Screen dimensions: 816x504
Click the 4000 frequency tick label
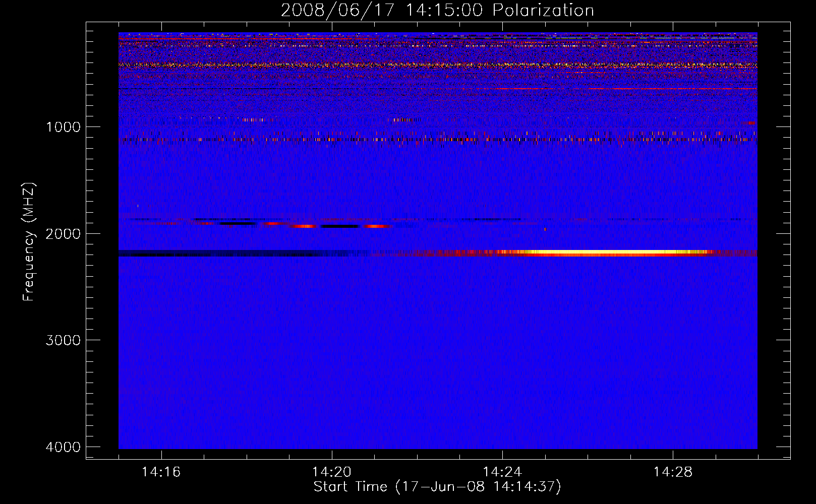coord(63,447)
